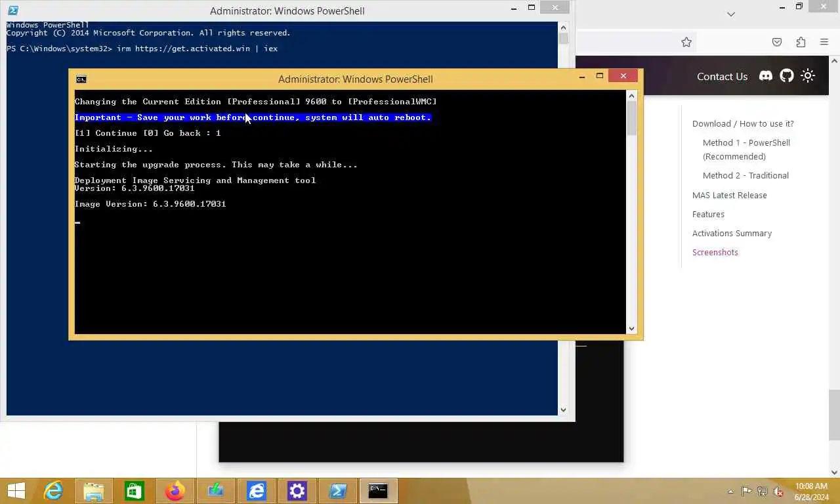Click the '[1] Continue [0] Go back' prompt line

pyautogui.click(x=148, y=133)
